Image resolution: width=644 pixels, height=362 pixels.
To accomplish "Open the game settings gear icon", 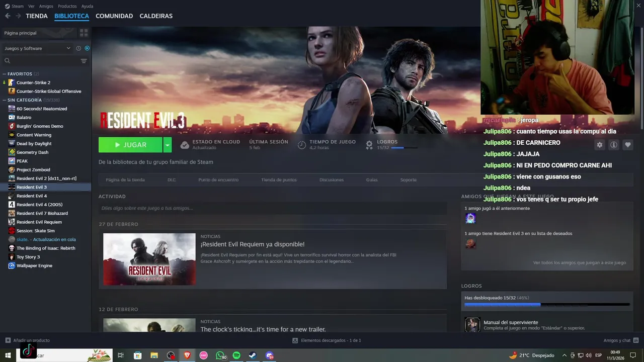I will click(600, 145).
